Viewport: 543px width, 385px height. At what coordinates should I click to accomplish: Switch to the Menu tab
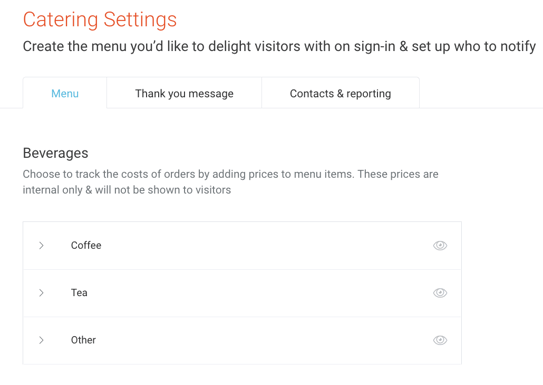click(65, 93)
